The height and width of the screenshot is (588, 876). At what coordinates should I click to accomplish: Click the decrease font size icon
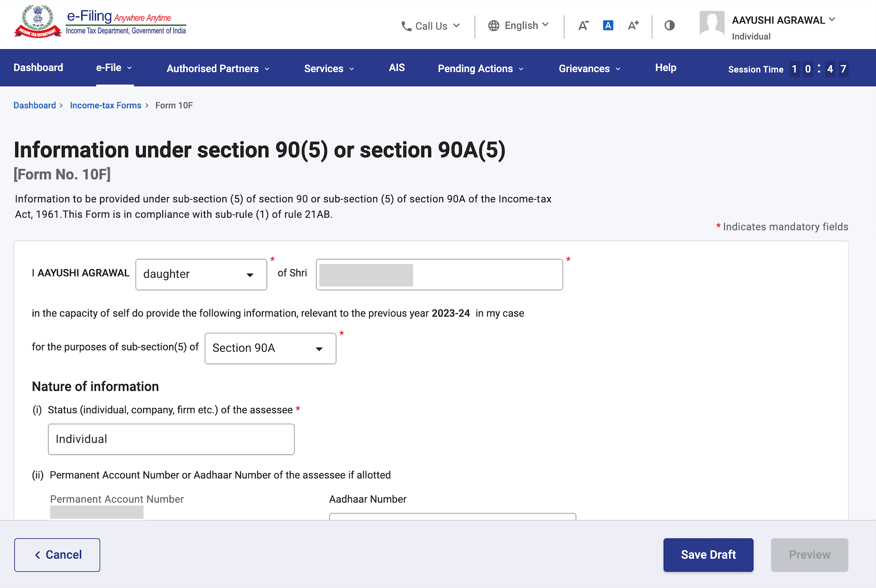point(583,26)
